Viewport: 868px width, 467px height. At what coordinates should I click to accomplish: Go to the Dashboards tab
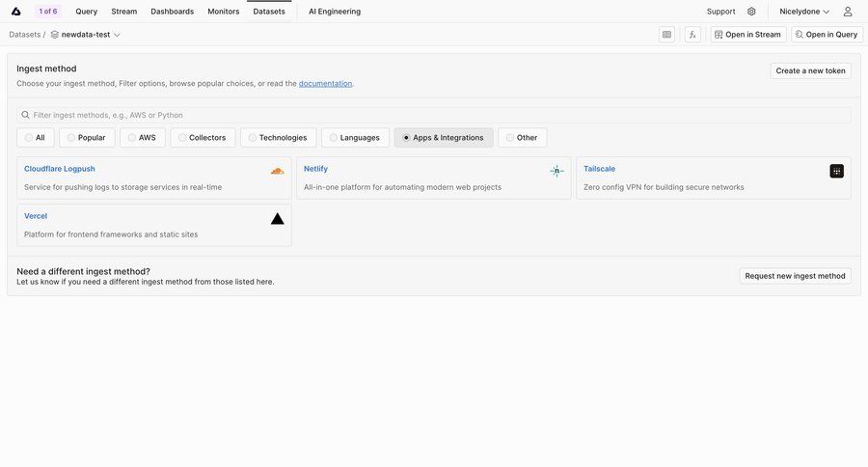point(173,11)
